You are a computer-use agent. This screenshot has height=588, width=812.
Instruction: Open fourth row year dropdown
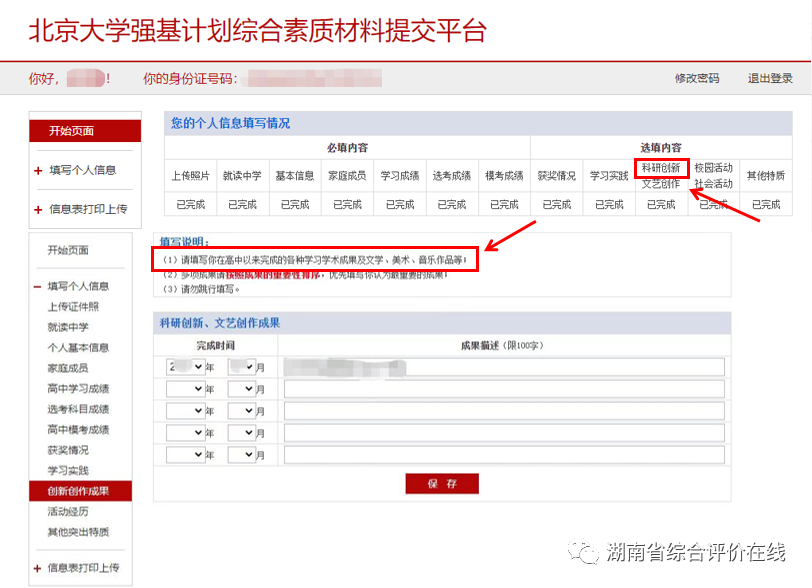coord(185,433)
